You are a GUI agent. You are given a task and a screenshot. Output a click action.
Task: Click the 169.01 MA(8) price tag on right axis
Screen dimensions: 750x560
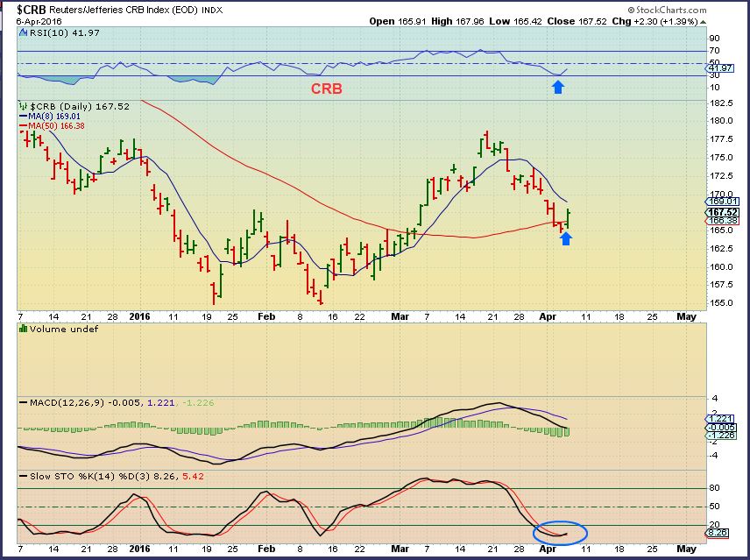(x=722, y=202)
